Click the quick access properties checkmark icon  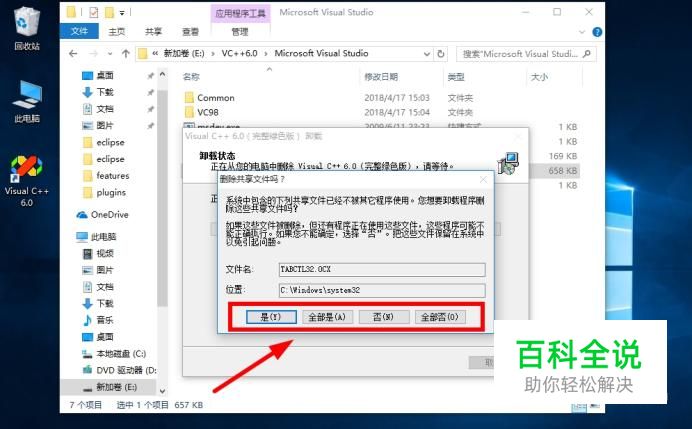(94, 12)
